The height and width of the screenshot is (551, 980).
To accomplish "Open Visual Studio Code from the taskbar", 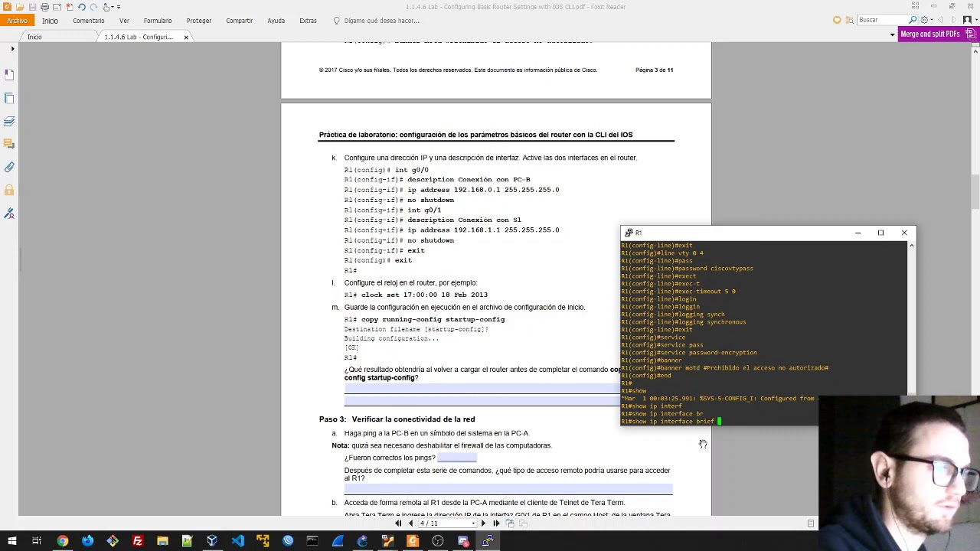I will click(237, 542).
